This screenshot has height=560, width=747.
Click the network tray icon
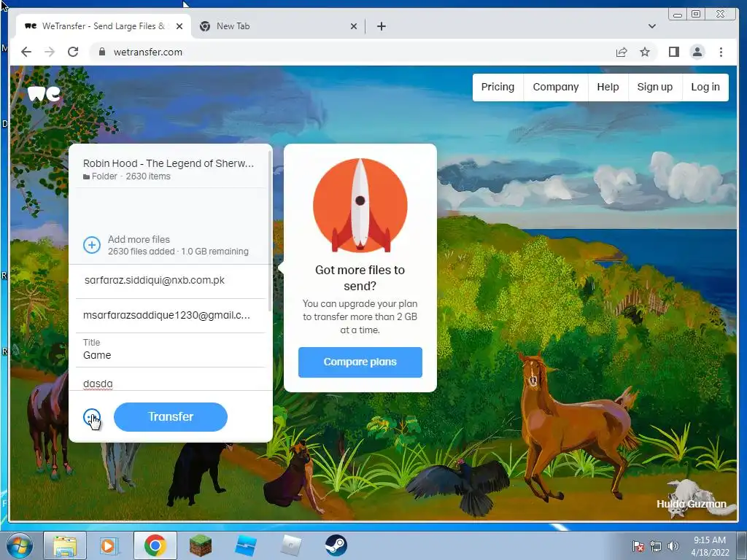pos(656,546)
